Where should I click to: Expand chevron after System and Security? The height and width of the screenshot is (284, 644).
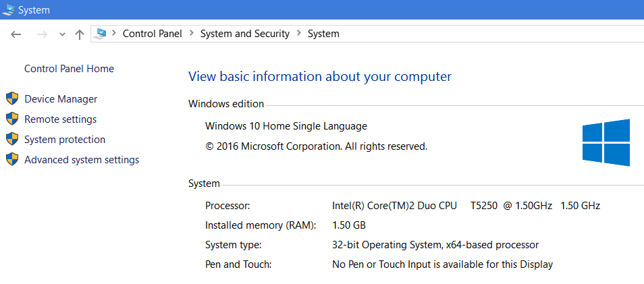[x=299, y=34]
